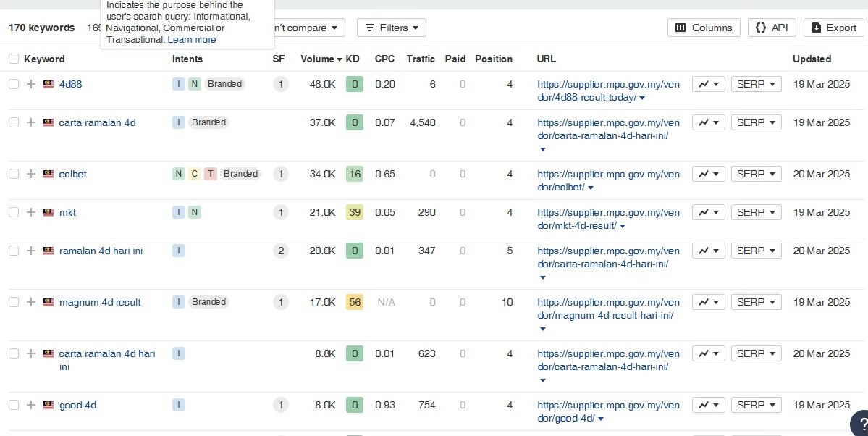
Task: Click the plus icon beside magnum 4d result
Action: pos(31,302)
